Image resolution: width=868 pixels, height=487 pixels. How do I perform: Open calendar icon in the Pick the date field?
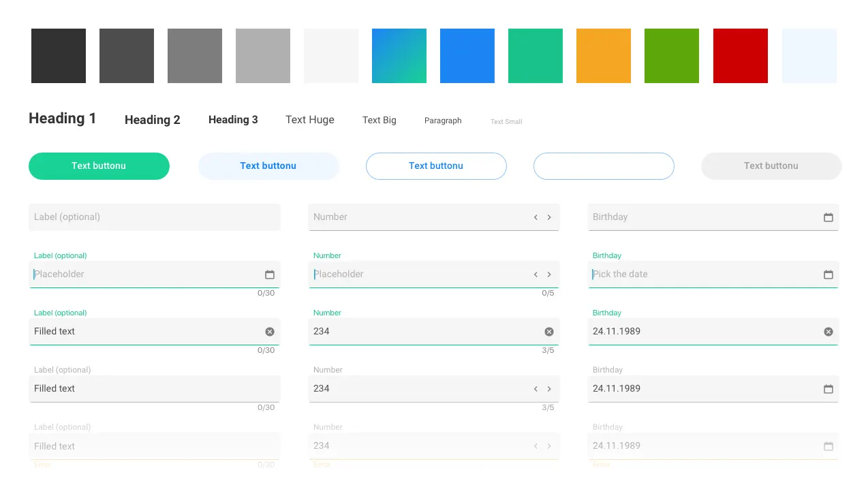(828, 274)
